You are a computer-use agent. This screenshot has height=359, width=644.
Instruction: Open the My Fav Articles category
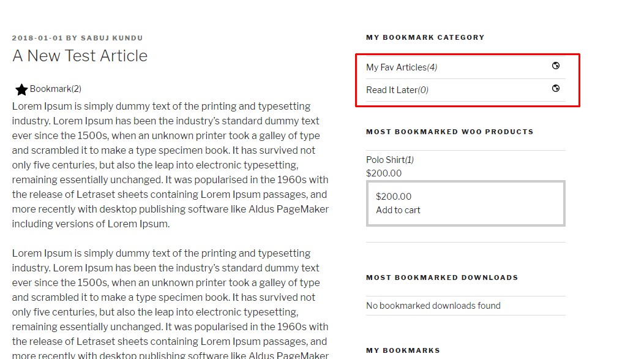pyautogui.click(x=396, y=67)
